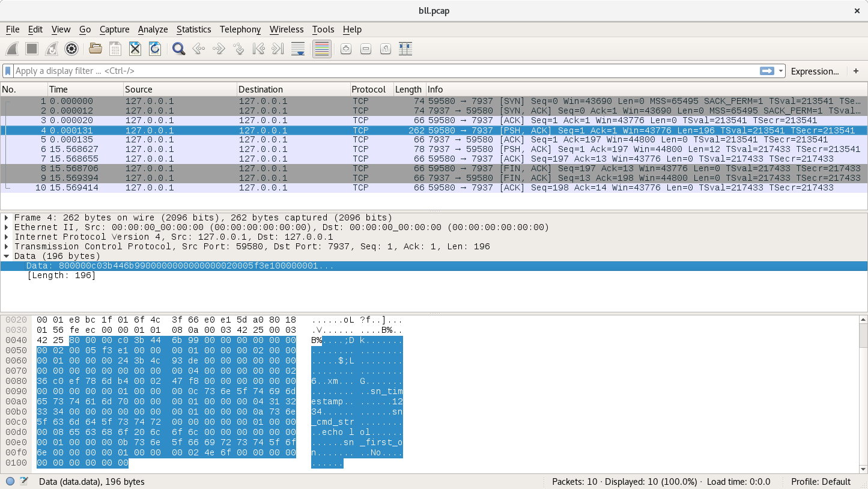The width and height of the screenshot is (868, 489).
Task: Jump to the last packet icon
Action: [x=278, y=49]
